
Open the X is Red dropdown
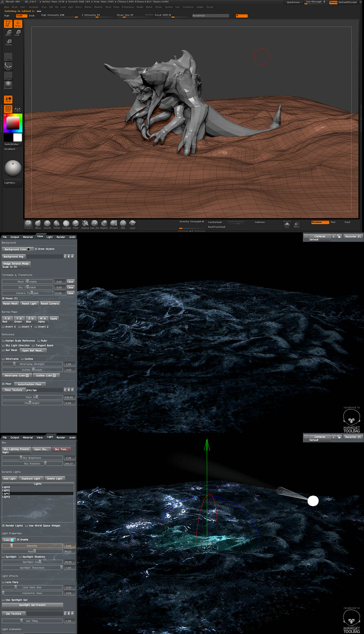(7, 320)
